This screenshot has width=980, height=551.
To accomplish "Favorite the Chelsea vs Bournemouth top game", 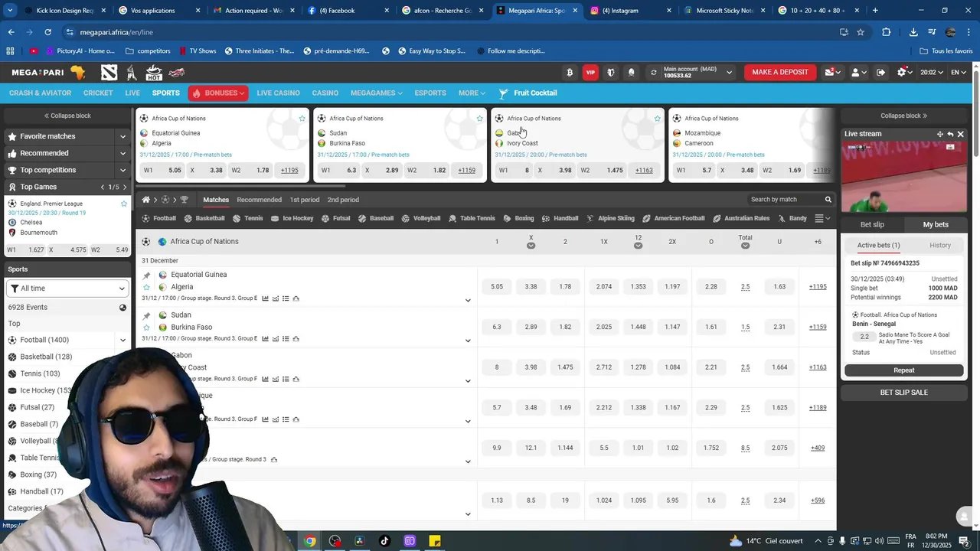I will 123,204.
